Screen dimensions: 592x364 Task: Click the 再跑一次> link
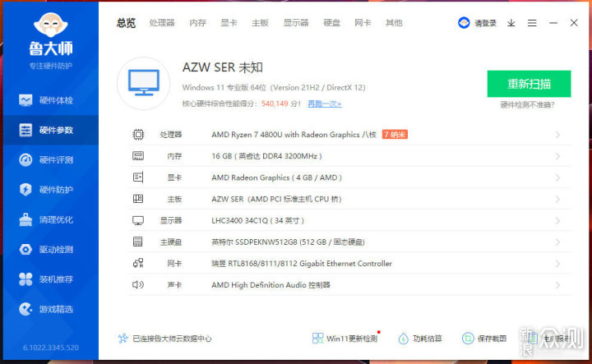(x=324, y=104)
